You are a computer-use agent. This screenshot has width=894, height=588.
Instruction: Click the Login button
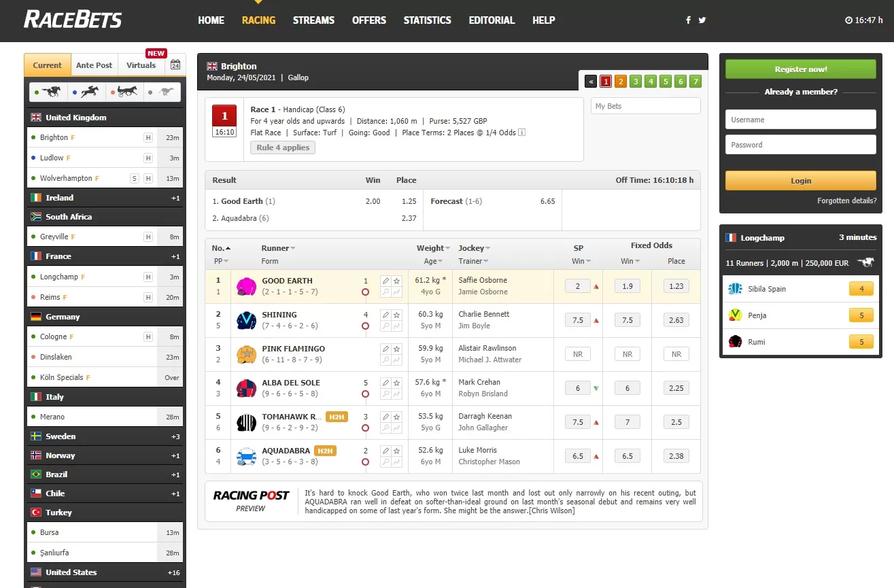tap(801, 181)
